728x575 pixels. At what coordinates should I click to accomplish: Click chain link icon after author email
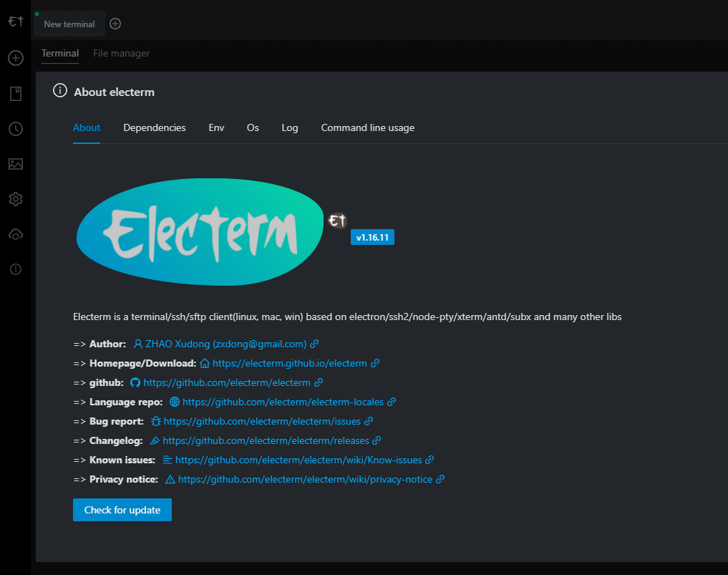coord(314,344)
